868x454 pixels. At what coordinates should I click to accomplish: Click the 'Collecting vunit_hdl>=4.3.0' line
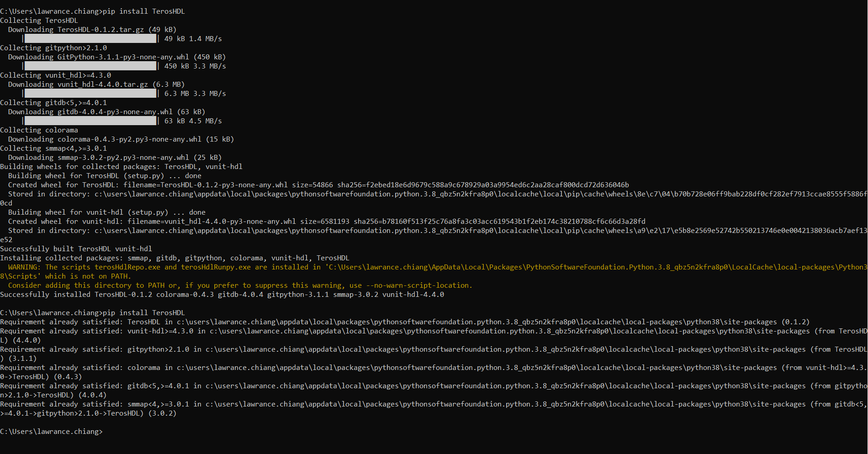tap(55, 75)
